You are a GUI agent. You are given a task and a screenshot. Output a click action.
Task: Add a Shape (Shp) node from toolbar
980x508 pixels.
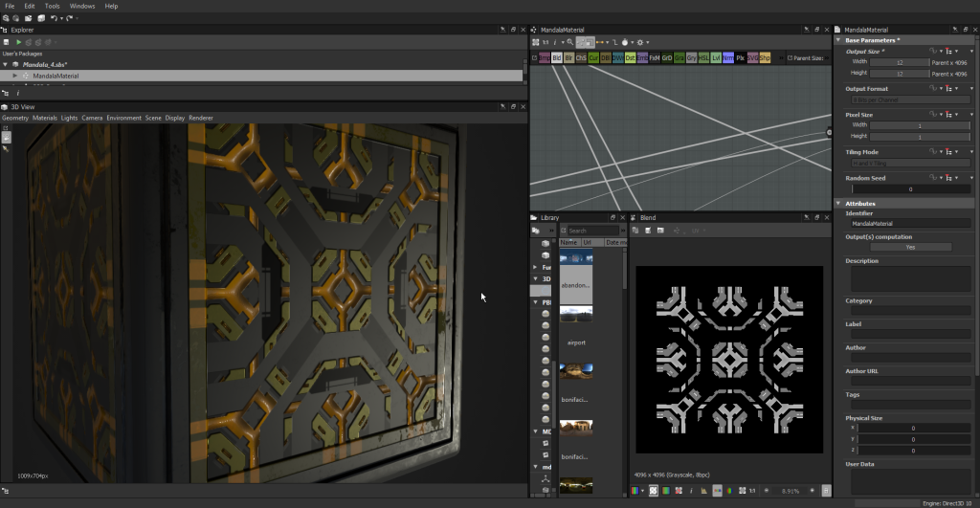765,57
